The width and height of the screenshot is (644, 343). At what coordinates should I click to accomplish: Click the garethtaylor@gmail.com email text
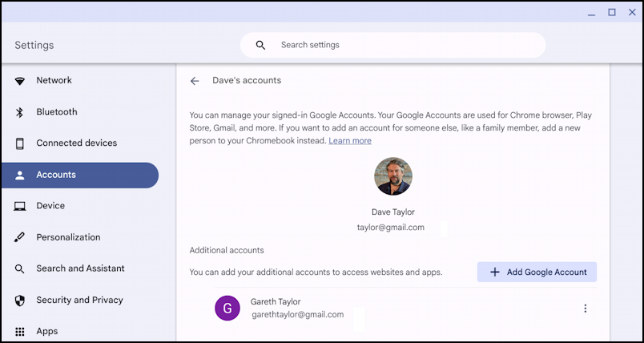[298, 315]
